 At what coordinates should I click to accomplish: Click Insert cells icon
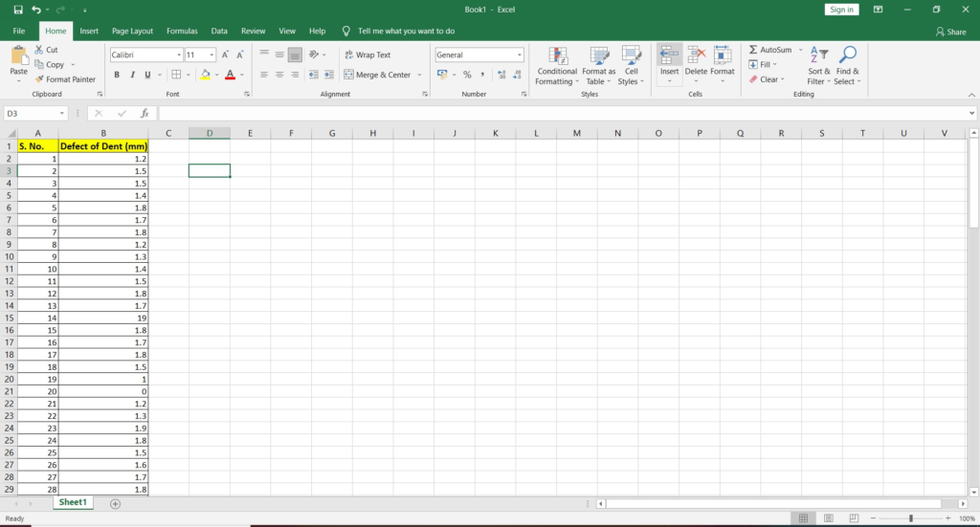(669, 56)
